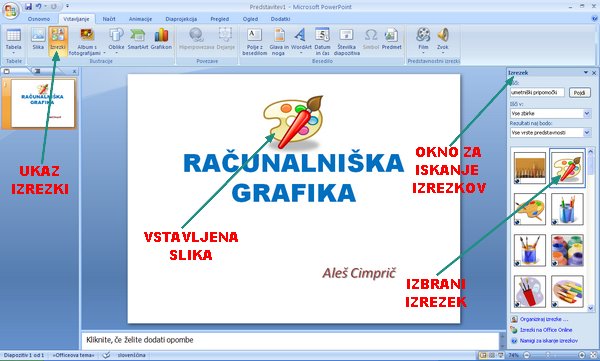The width and height of the screenshot is (600, 361).
Task: Click the Save icon in quick access toolbar
Action: (28, 7)
